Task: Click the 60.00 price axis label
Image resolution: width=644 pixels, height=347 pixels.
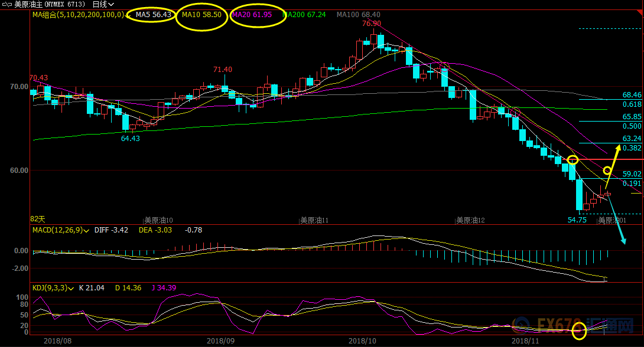Action: point(19,171)
